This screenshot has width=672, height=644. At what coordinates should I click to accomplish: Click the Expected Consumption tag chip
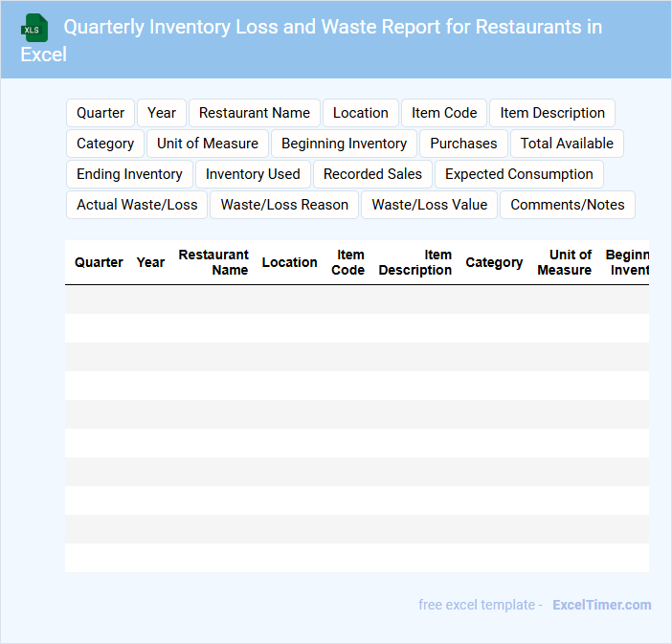tap(519, 174)
